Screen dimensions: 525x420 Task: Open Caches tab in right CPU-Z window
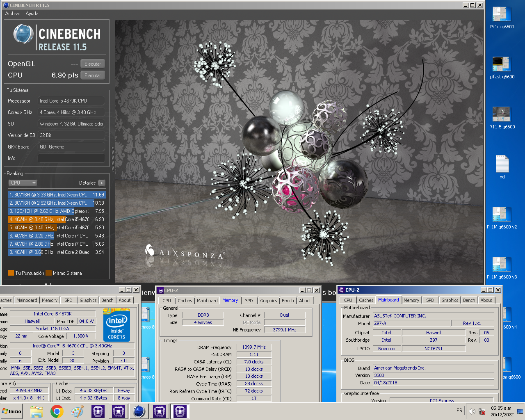pos(366,300)
